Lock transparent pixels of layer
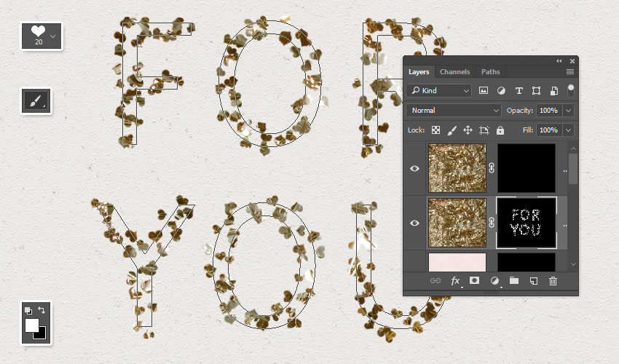 tap(435, 130)
